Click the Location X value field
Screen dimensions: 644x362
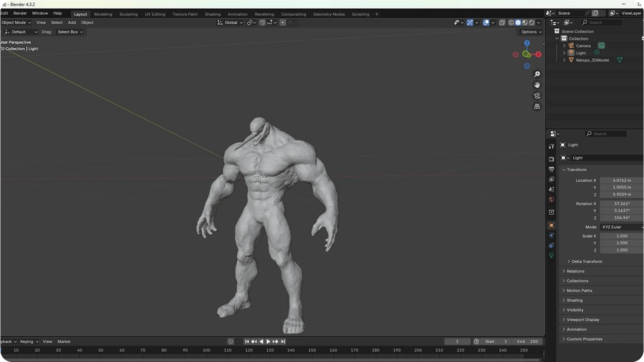pos(622,180)
